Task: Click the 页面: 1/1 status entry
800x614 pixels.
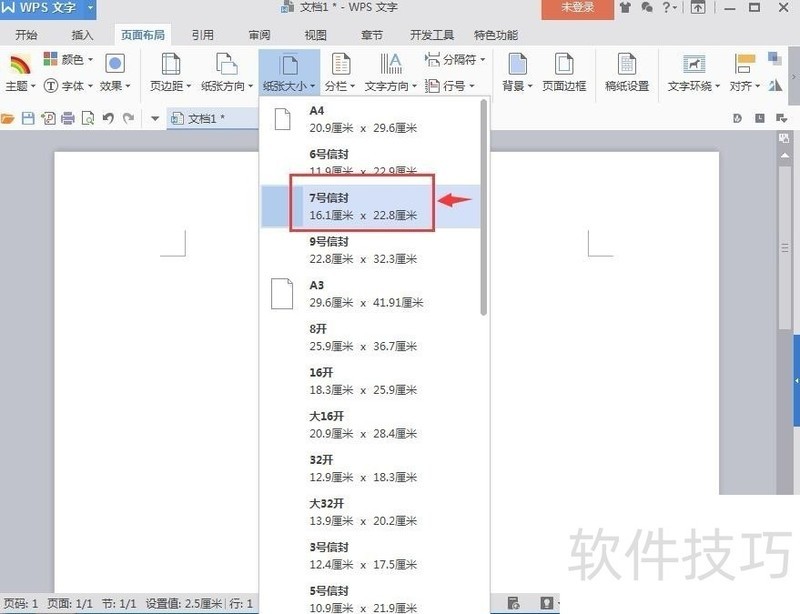Action: (70, 604)
